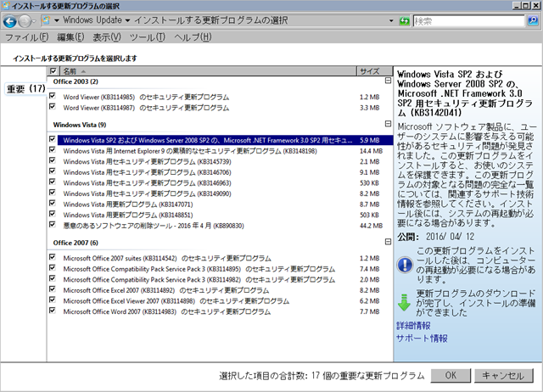543x392 pixels.
Task: Open the 編集(E) menu
Action: click(70, 37)
